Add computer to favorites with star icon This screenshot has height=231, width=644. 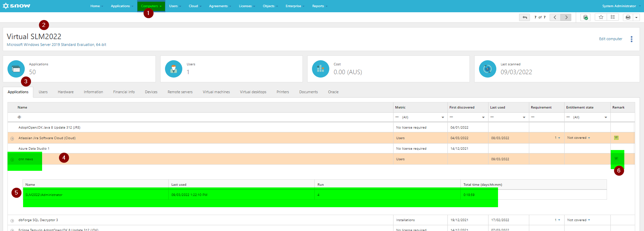pyautogui.click(x=601, y=17)
